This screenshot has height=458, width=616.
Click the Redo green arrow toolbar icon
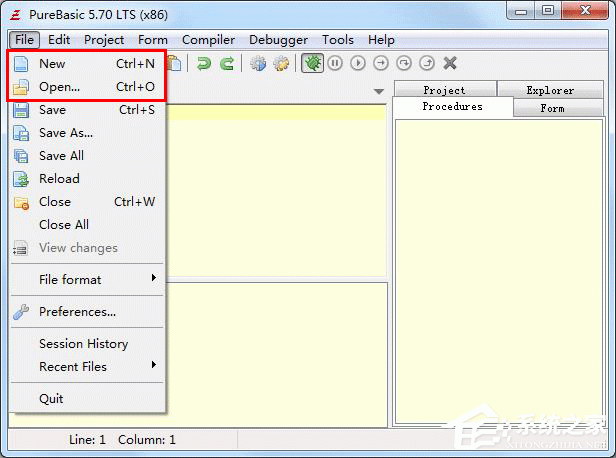click(227, 63)
